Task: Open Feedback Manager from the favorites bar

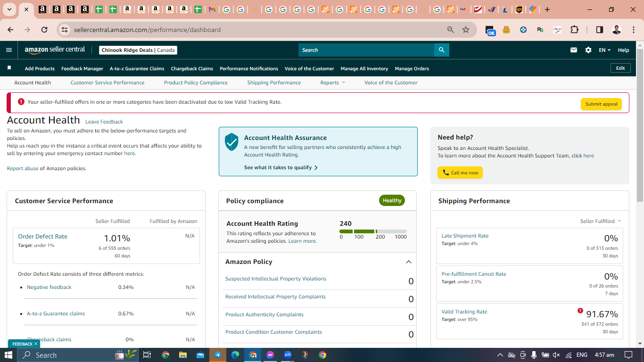Action: 82,68
